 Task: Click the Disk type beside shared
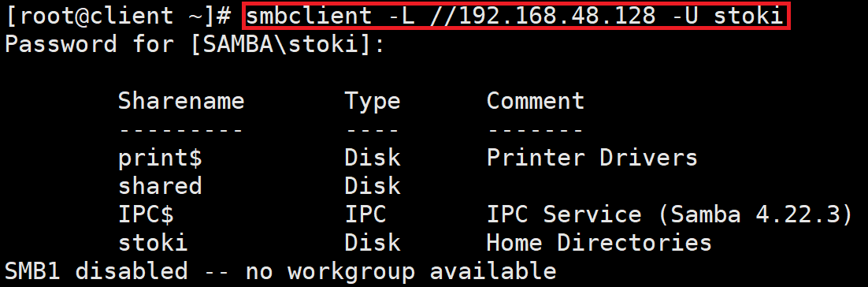pyautogui.click(x=372, y=186)
